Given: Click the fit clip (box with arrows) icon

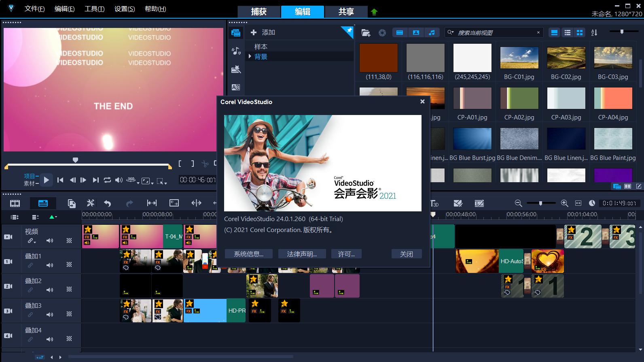Looking at the screenshot, I should (x=174, y=203).
